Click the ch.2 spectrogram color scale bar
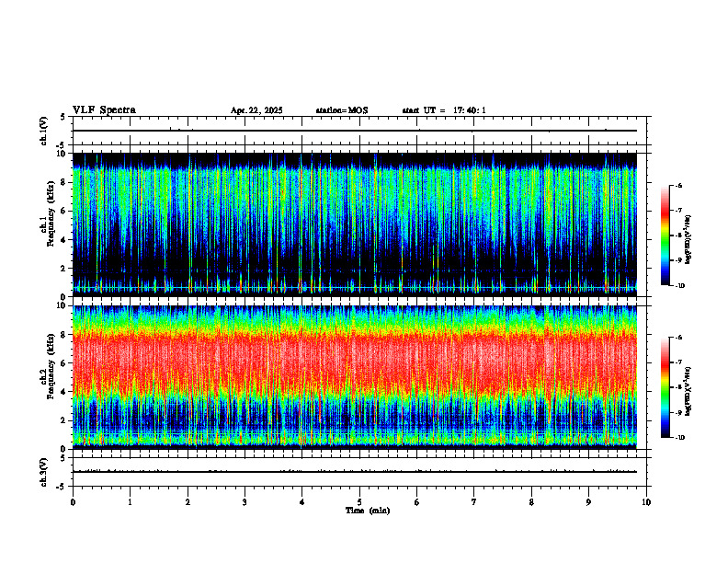The width and height of the screenshot is (728, 563). click(665, 387)
